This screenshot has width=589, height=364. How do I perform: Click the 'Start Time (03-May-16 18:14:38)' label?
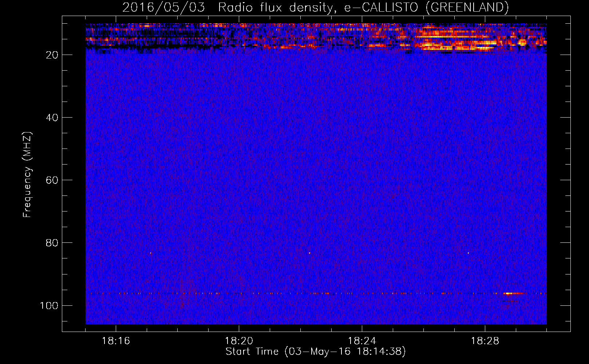[x=315, y=352]
